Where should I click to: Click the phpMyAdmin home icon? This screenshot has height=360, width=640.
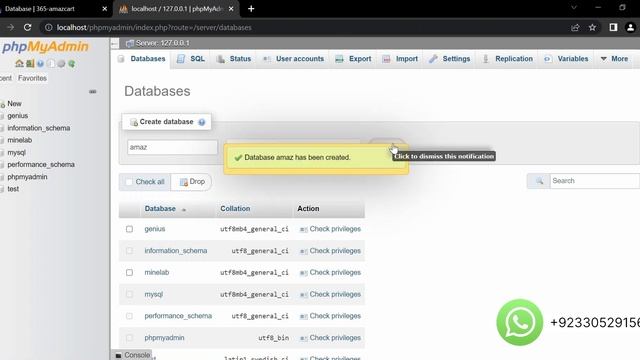coord(19,64)
